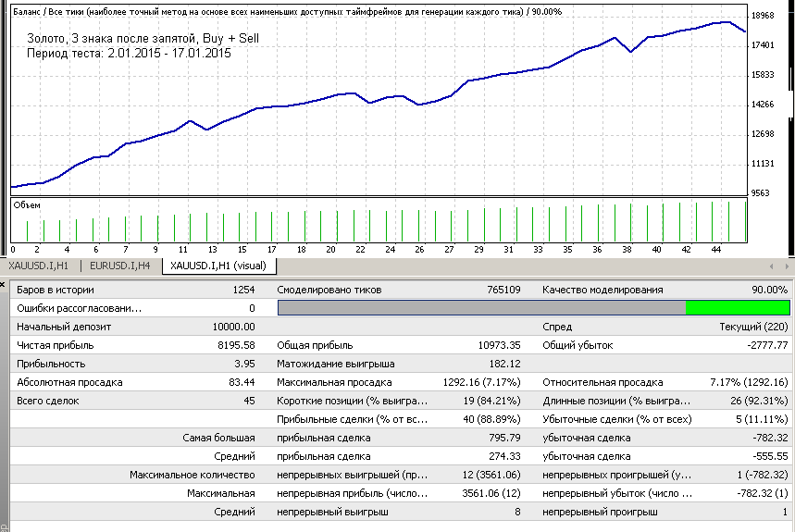Click the gross profit value 10973.35
795x532 pixels.
tap(499, 345)
